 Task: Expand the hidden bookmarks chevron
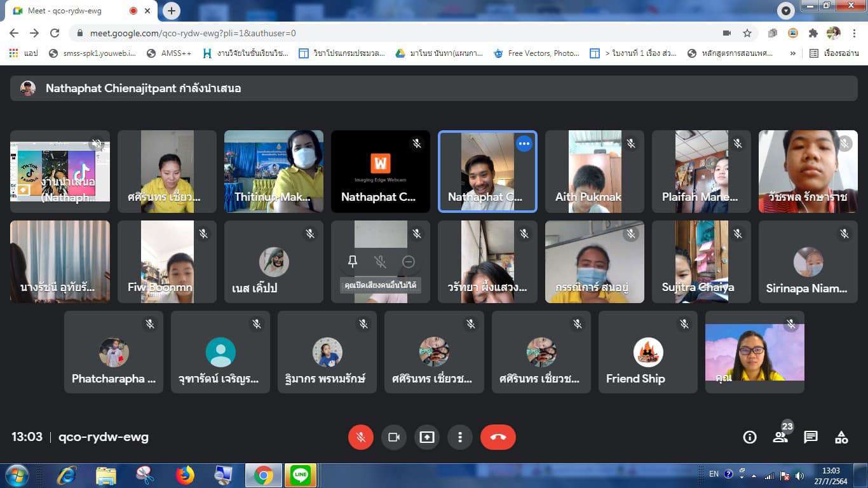coord(792,53)
